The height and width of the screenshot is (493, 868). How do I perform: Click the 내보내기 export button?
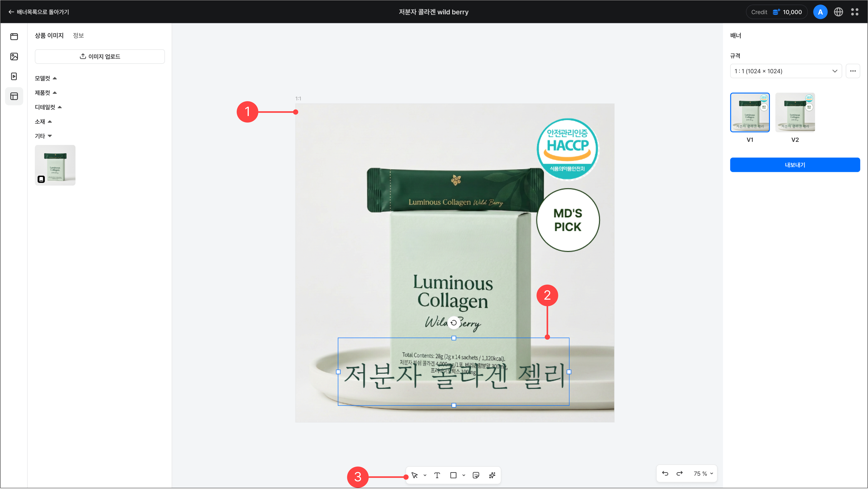click(x=795, y=165)
